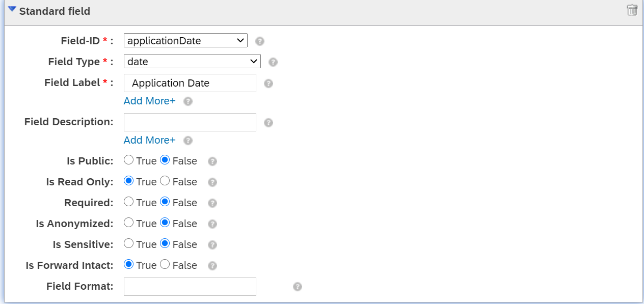Set Is Public to True
This screenshot has width=644, height=304.
129,160
